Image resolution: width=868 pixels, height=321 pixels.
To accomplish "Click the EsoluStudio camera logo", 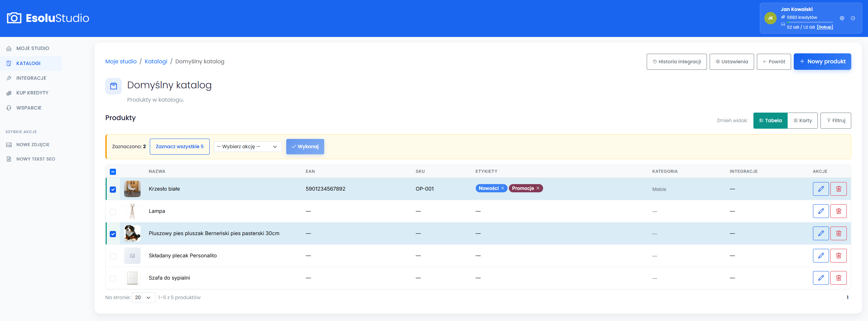I will tap(14, 18).
